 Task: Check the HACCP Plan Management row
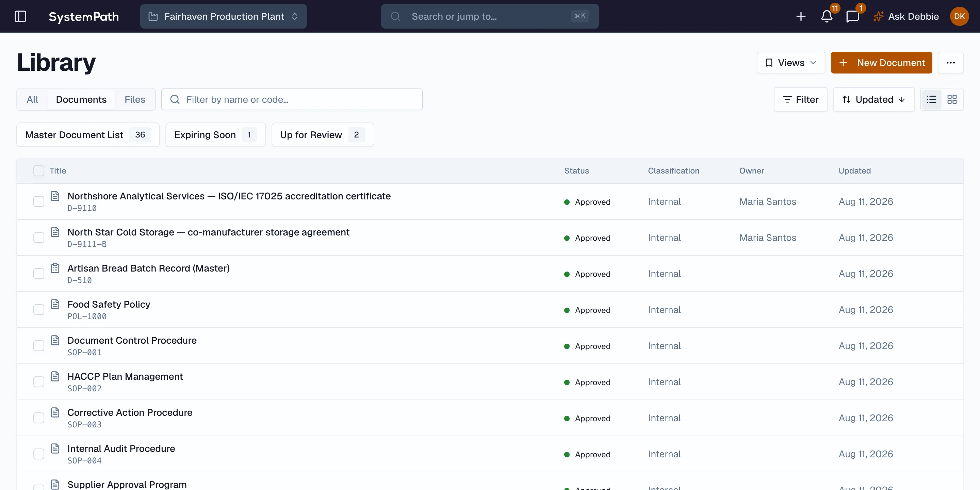[x=39, y=382]
